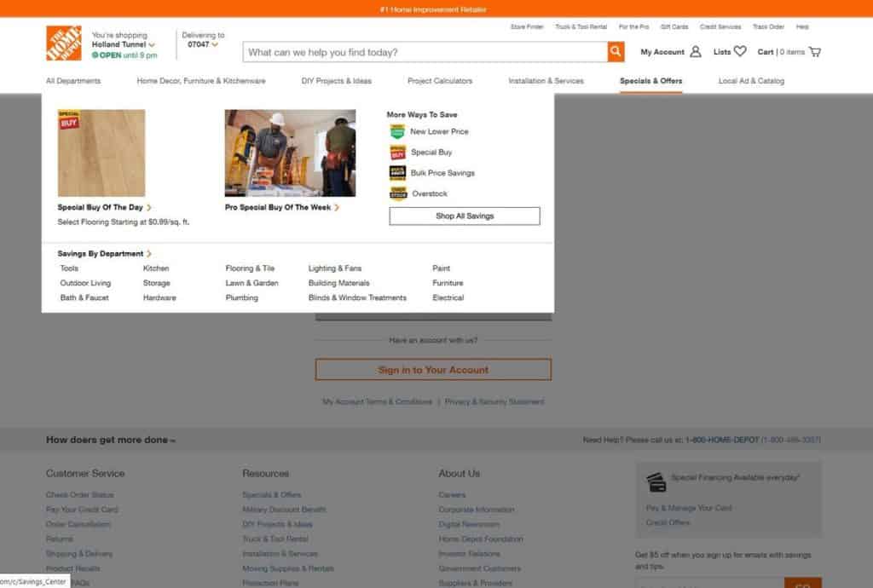The height and width of the screenshot is (588, 873).
Task: Open Lawn & Garden savings department
Action: (x=252, y=283)
